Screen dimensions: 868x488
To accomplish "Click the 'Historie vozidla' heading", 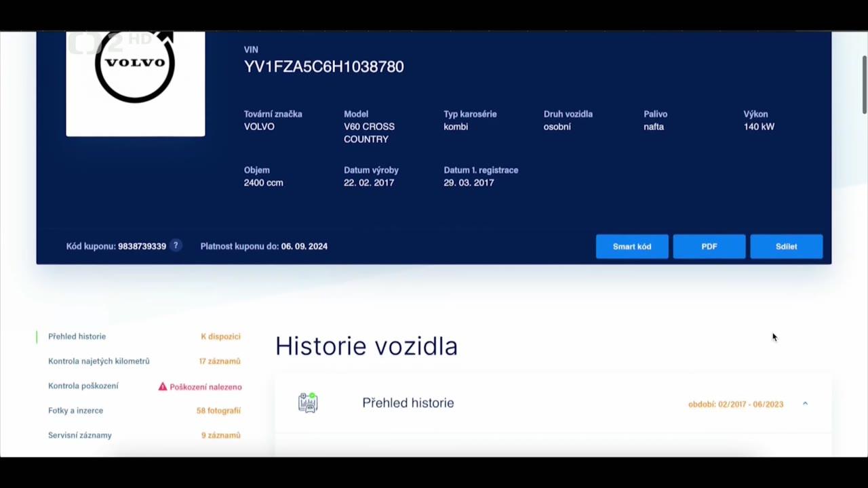I will pos(366,346).
